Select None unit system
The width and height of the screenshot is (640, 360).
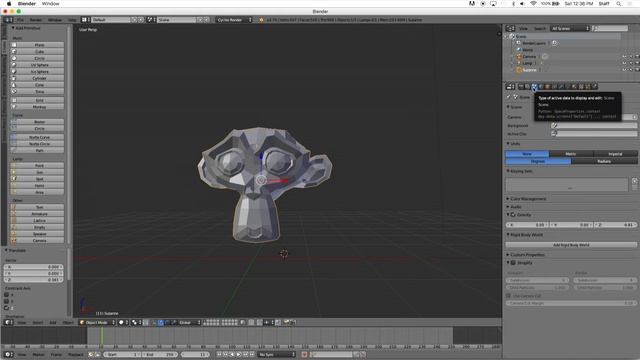click(527, 154)
